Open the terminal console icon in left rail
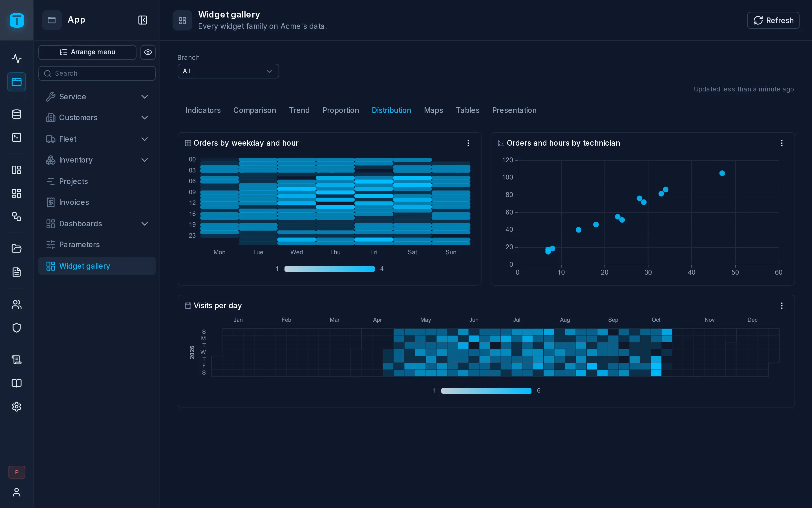This screenshot has width=812, height=508. pyautogui.click(x=16, y=137)
